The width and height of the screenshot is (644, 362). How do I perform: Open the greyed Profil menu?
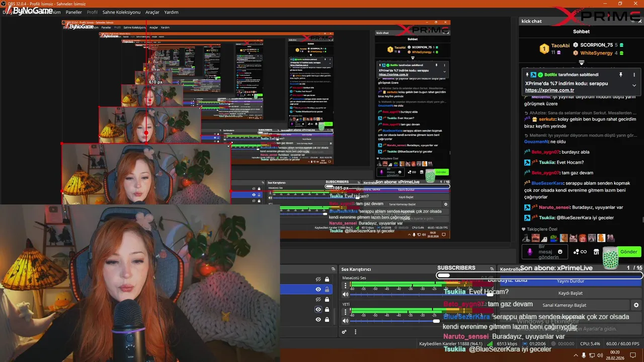(92, 12)
